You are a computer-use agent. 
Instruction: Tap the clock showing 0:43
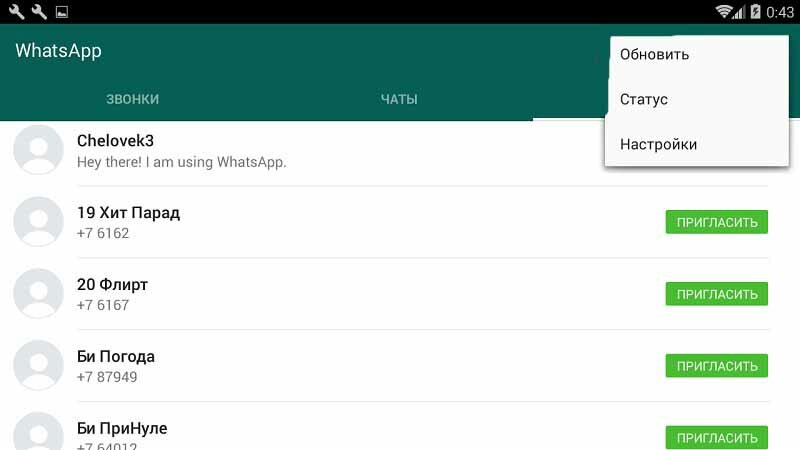point(779,12)
